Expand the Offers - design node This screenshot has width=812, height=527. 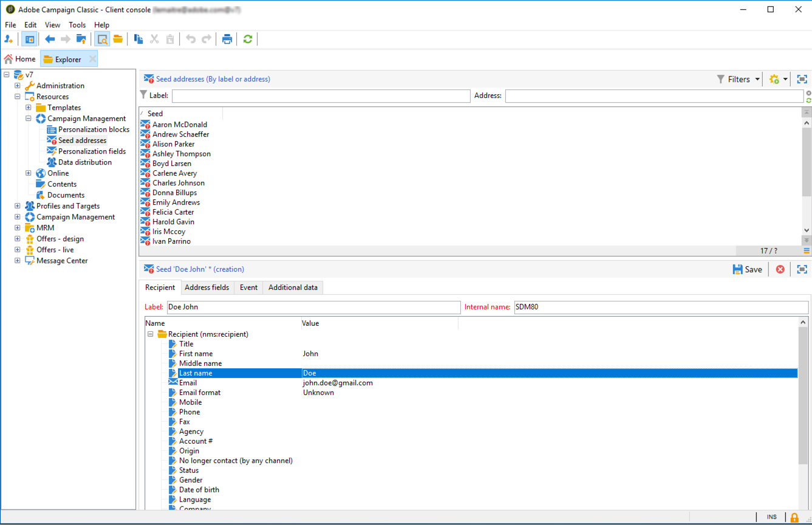(18, 239)
